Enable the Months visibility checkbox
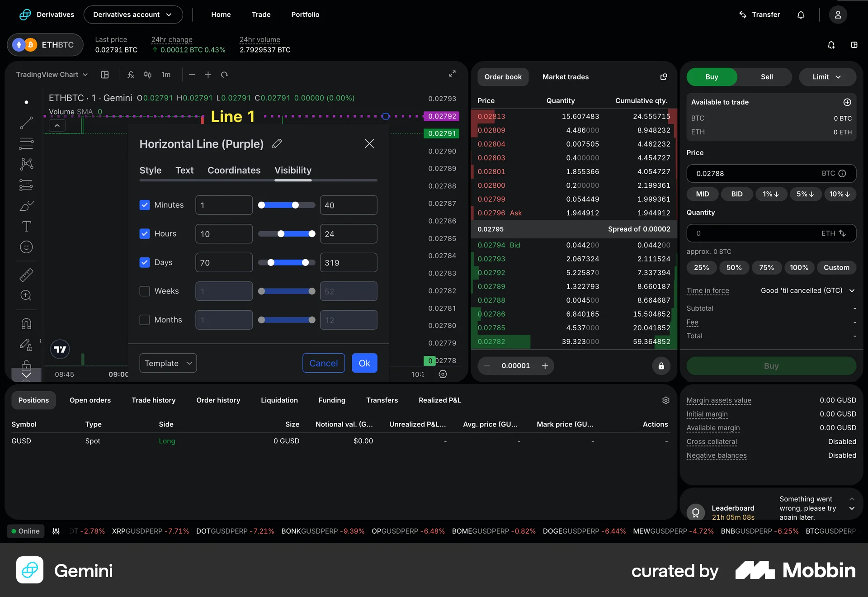The image size is (868, 597). click(x=145, y=320)
